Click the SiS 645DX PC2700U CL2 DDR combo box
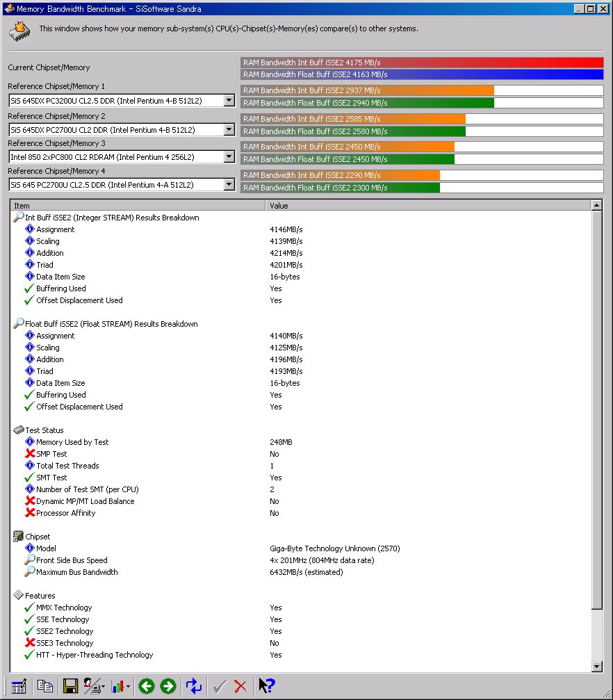 pos(122,129)
